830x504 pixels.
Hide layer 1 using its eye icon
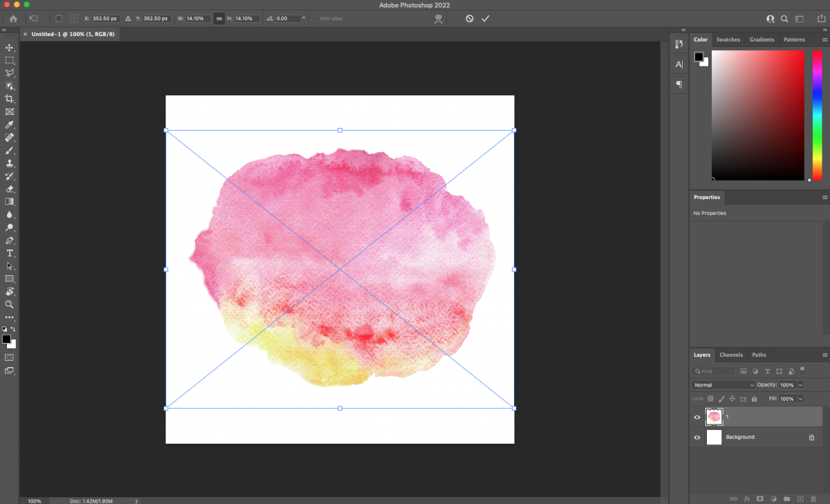(x=697, y=417)
